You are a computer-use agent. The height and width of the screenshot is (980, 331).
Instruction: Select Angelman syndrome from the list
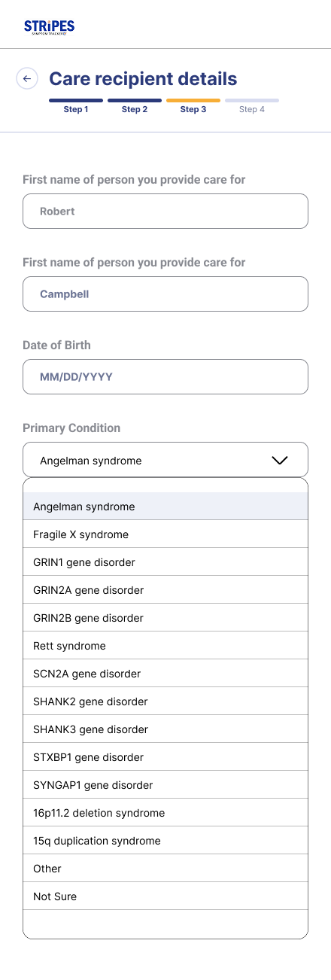tap(165, 507)
